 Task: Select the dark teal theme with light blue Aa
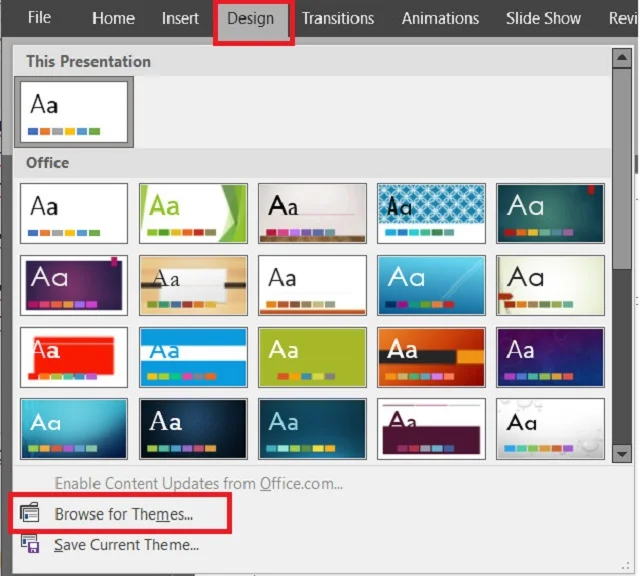click(x=312, y=429)
